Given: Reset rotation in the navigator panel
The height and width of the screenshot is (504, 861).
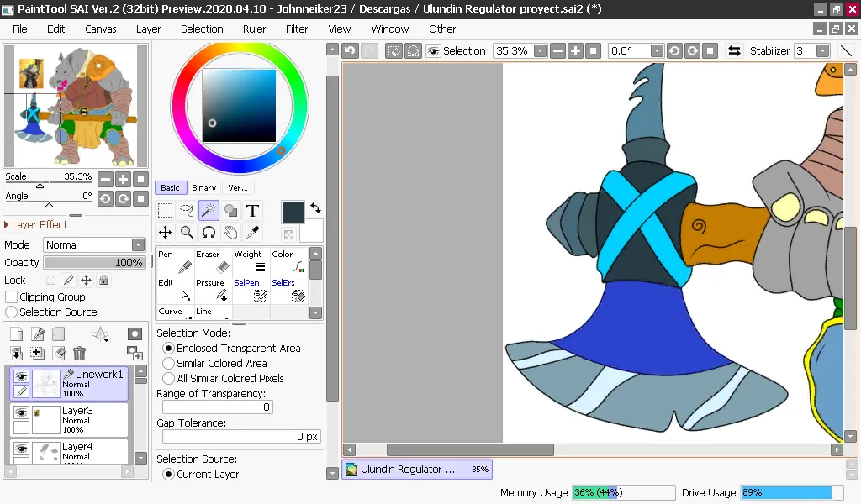Looking at the screenshot, I should coord(141,198).
